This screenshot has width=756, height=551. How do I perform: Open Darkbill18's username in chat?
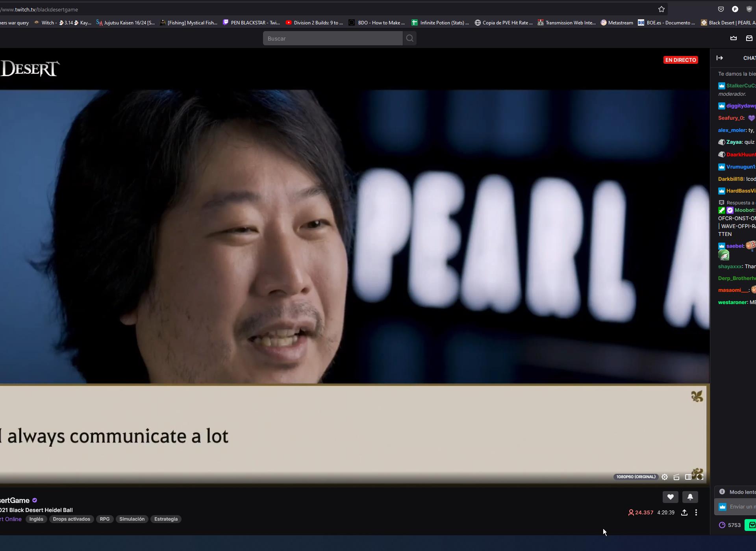[x=731, y=179]
